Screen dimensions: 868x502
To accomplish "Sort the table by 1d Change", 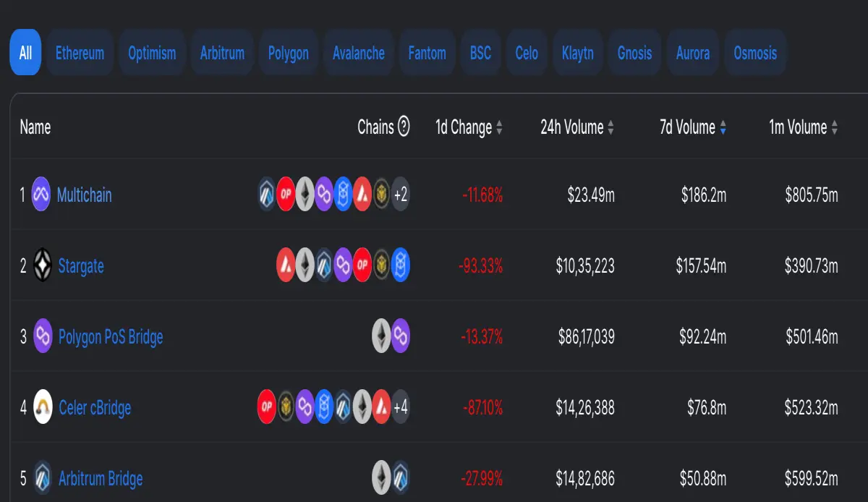I will 469,127.
